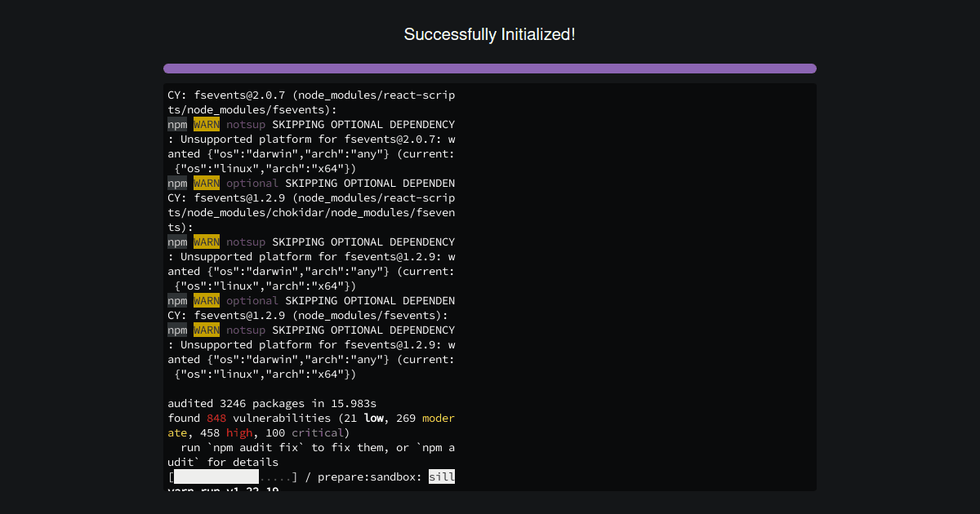Click the bracketed loading indicator
This screenshot has width=980, height=514.
point(231,476)
